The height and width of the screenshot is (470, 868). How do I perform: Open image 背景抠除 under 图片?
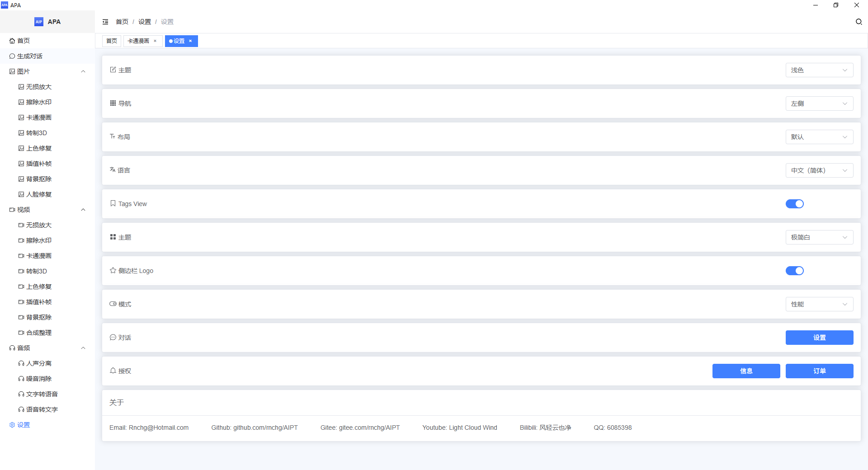pos(47,179)
